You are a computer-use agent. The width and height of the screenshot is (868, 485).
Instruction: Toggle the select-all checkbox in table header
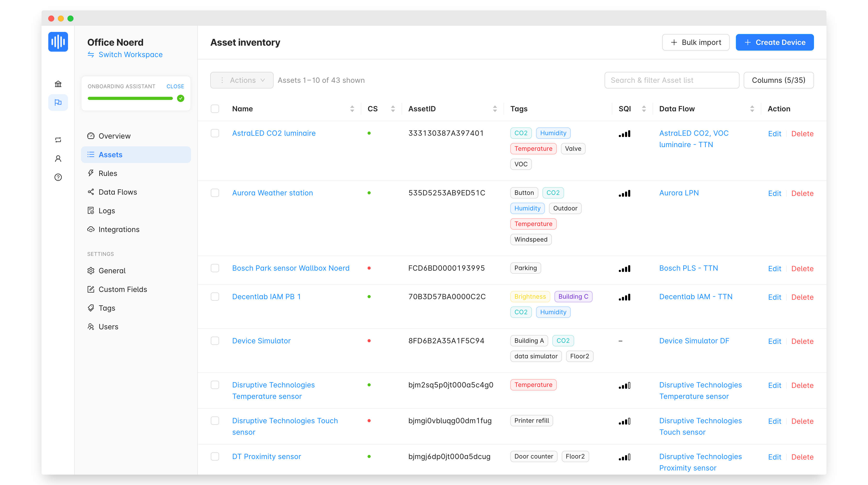coord(215,109)
